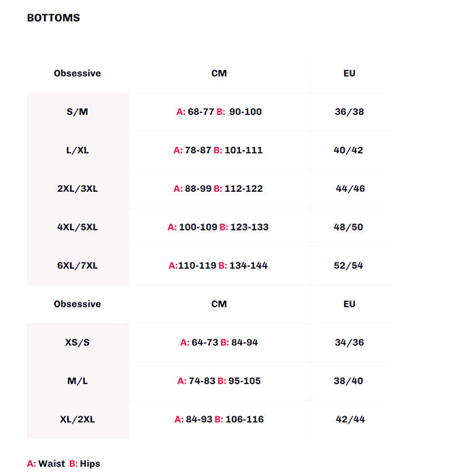The width and height of the screenshot is (476, 476).
Task: Click EU size 36/38 cell
Action: point(350,112)
